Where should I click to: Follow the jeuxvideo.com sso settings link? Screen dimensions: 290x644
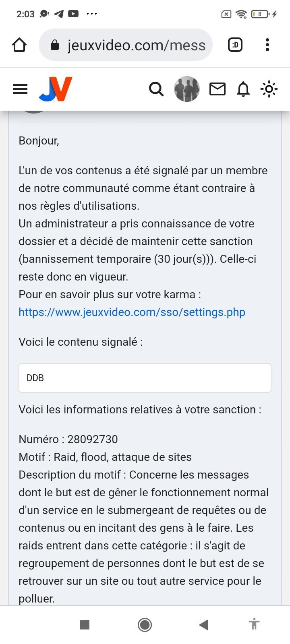[x=132, y=312]
